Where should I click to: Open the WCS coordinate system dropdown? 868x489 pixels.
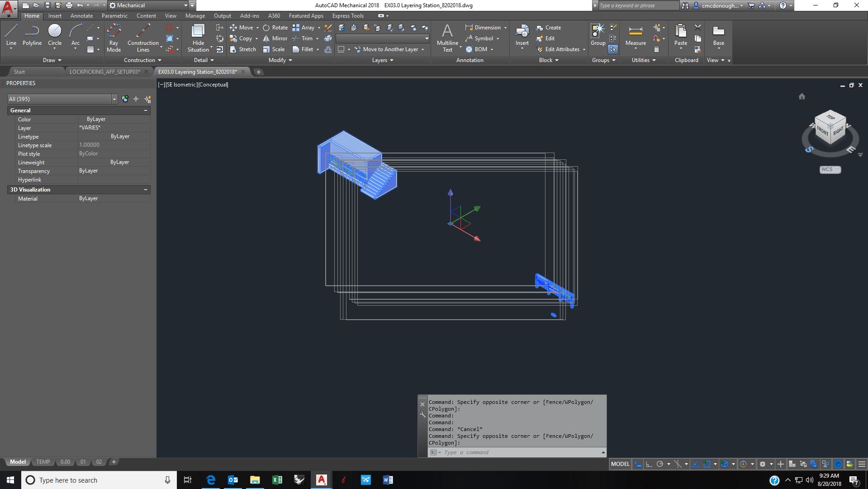pyautogui.click(x=830, y=169)
